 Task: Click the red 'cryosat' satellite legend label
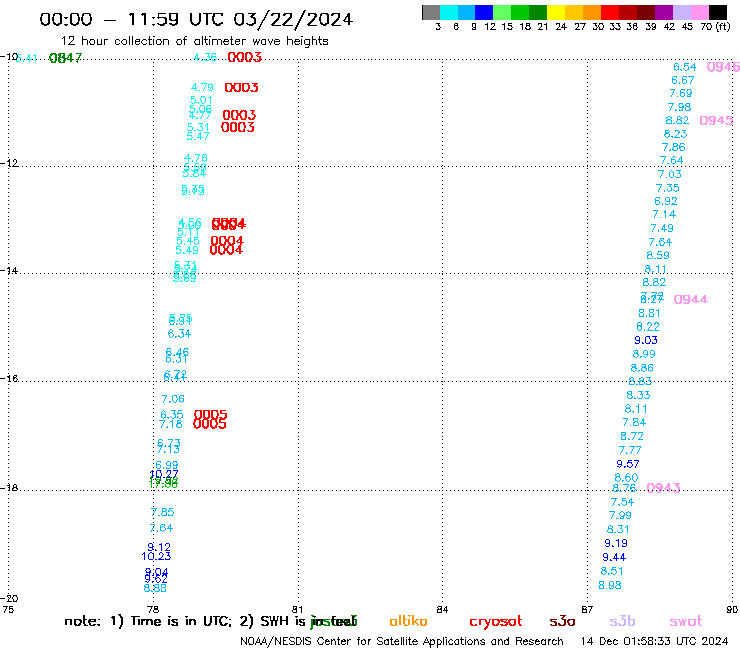tap(496, 622)
